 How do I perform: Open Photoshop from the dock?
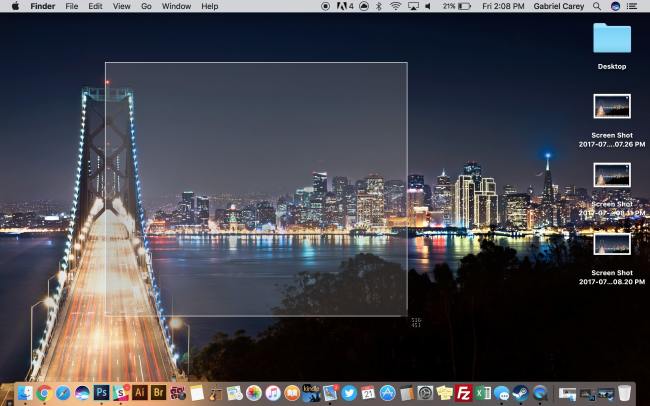click(x=101, y=393)
